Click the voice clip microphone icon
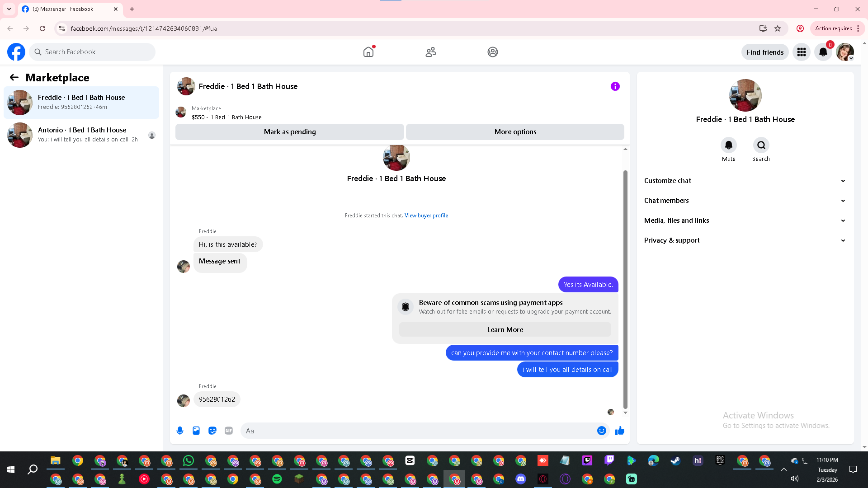 click(x=180, y=431)
